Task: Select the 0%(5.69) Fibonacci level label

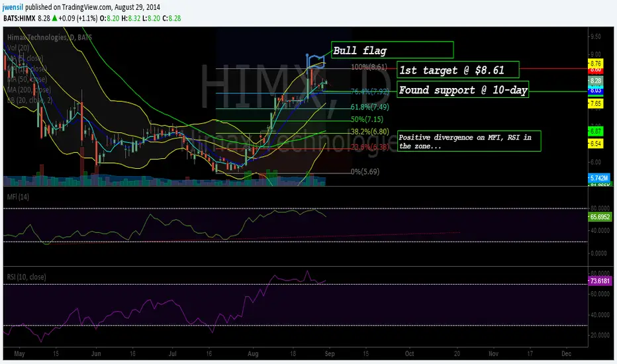Action: (x=365, y=171)
